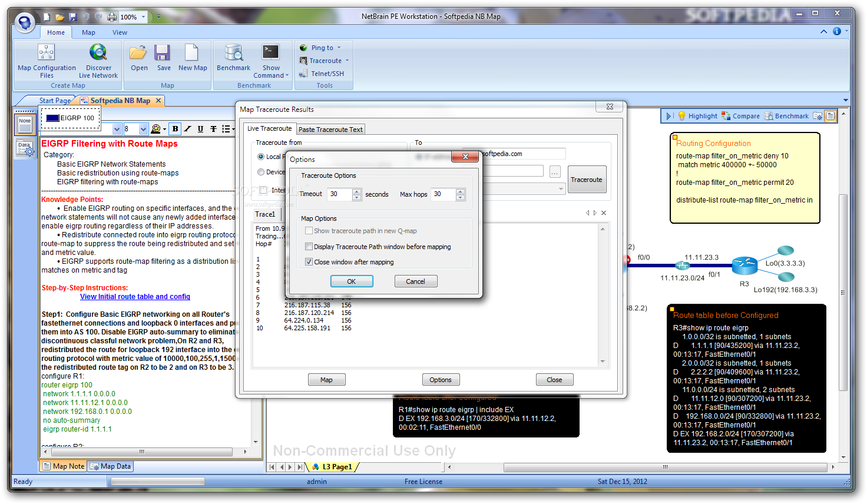867x504 pixels.
Task: Open the font color dropdown in note editor
Action: click(164, 129)
